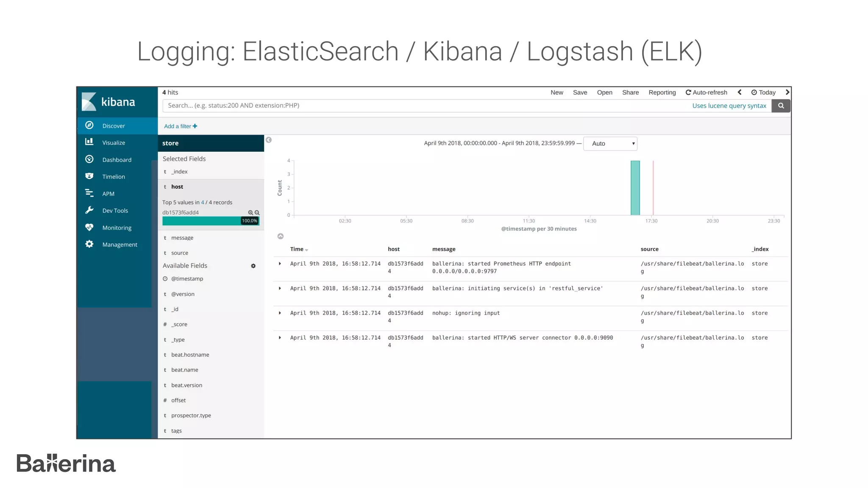Open Timelion via mask icon
The height and width of the screenshot is (488, 868).
click(x=89, y=176)
